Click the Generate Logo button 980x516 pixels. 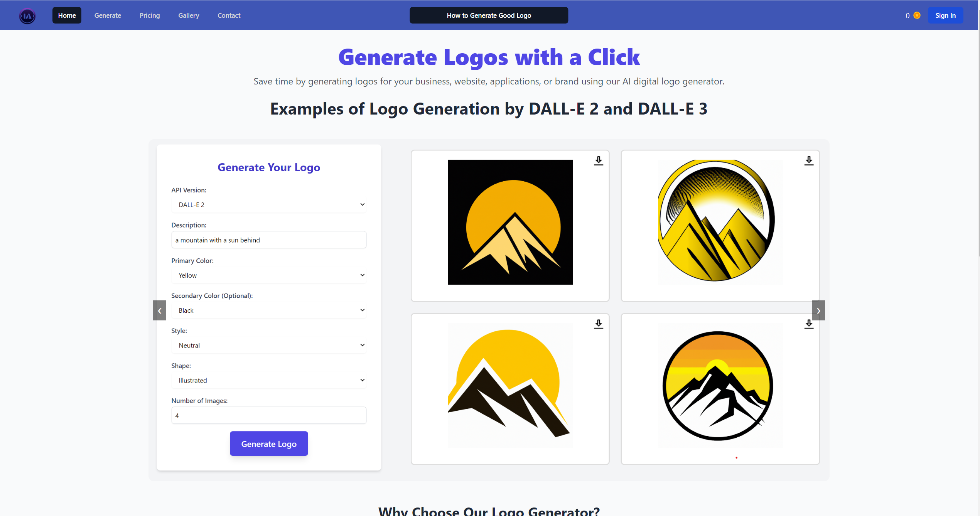[x=269, y=444]
